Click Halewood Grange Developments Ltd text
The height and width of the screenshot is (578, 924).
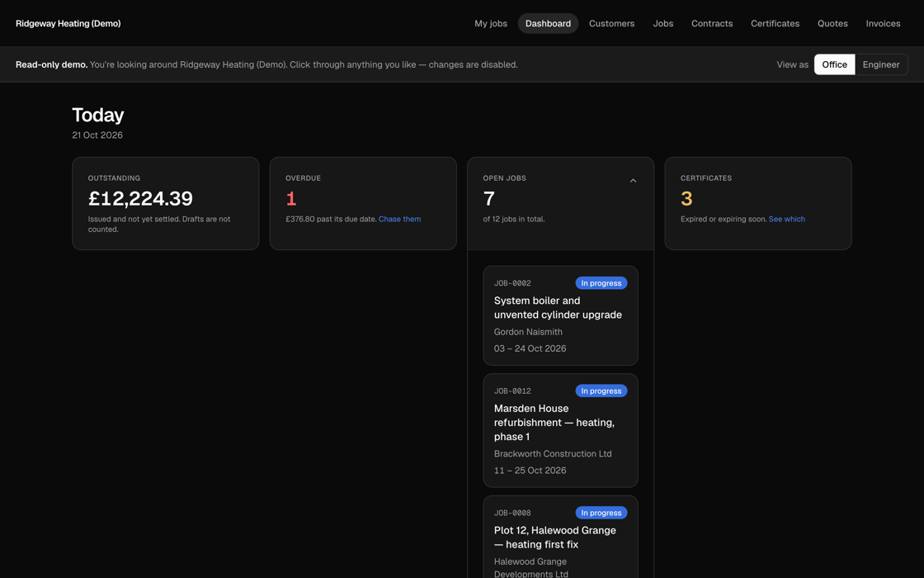click(531, 567)
